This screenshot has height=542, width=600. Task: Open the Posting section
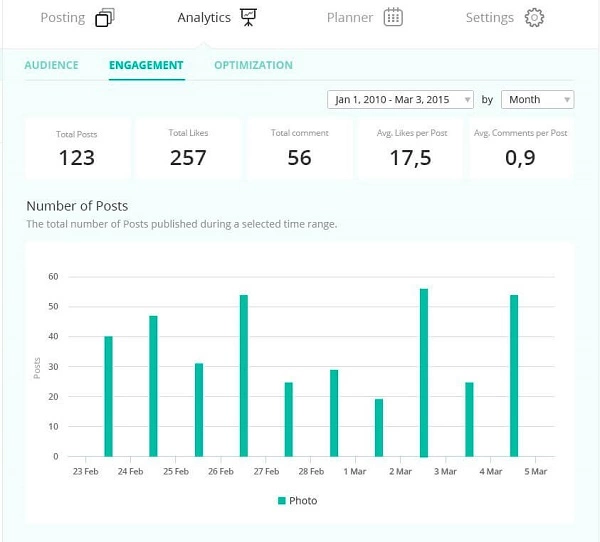click(x=63, y=18)
